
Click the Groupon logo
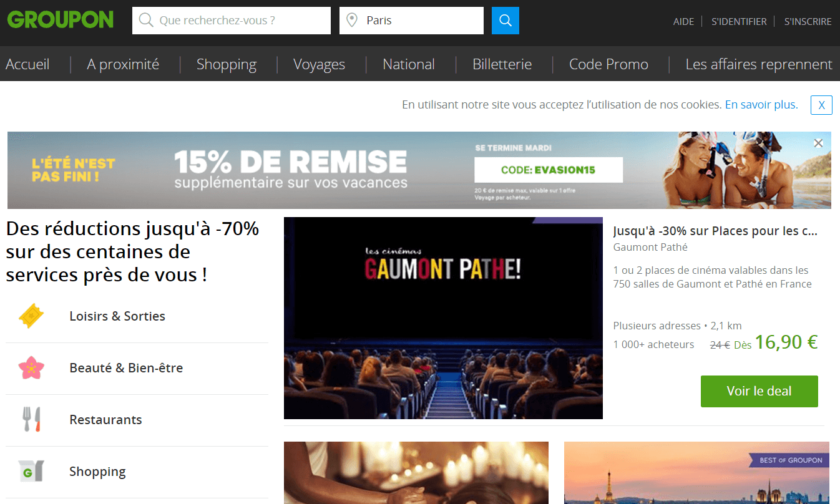point(61,19)
